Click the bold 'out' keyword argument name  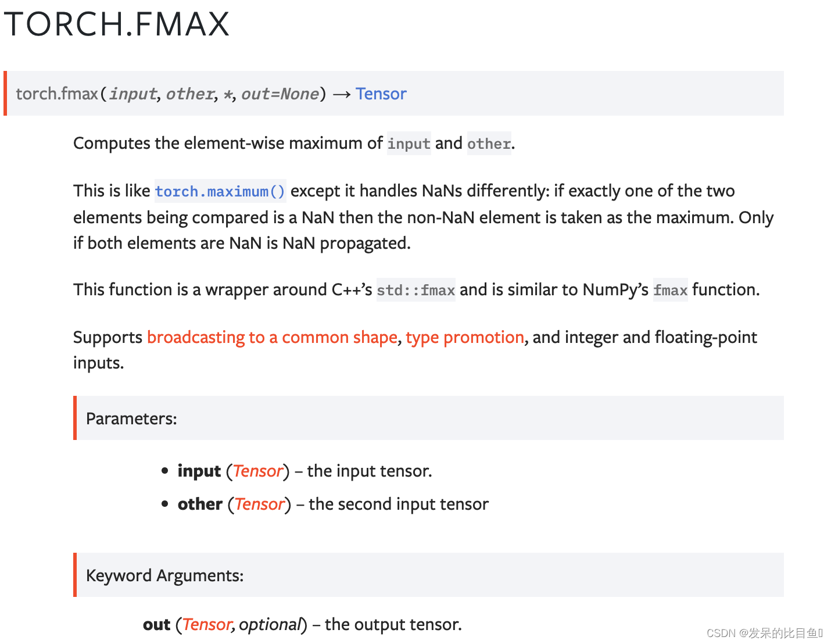tap(156, 624)
